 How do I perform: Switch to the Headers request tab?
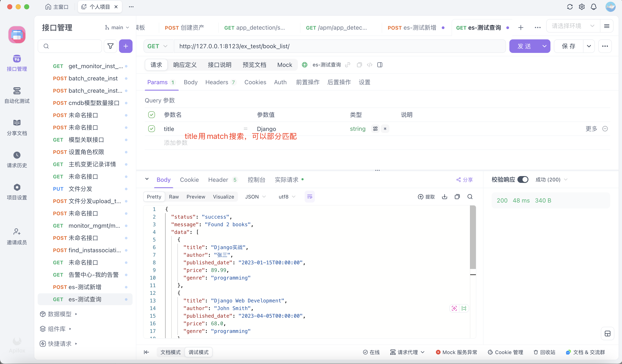(217, 82)
